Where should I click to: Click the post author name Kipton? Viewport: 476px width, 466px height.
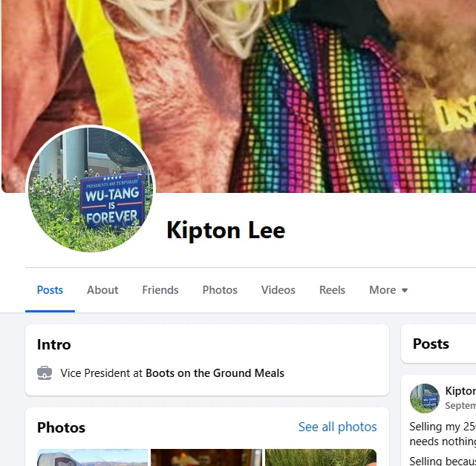pos(460,391)
